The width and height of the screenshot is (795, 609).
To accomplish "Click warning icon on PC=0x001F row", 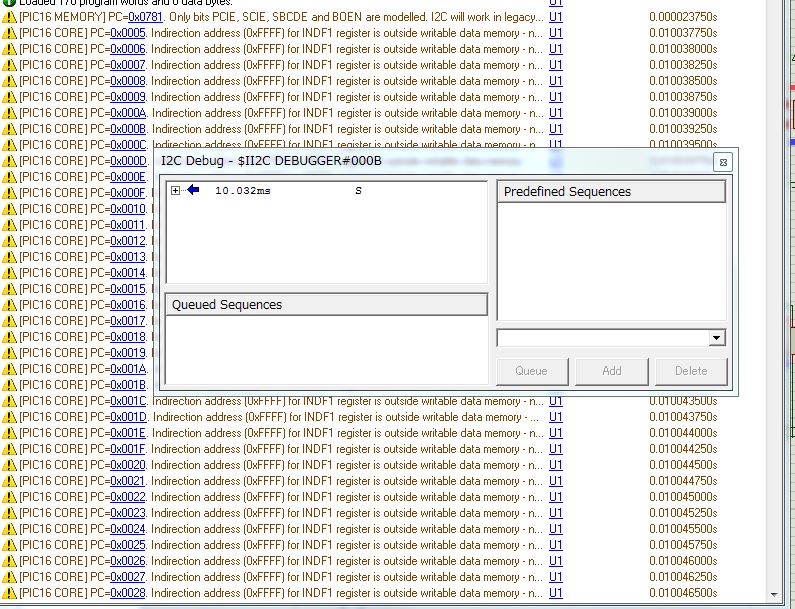I will pos(9,449).
